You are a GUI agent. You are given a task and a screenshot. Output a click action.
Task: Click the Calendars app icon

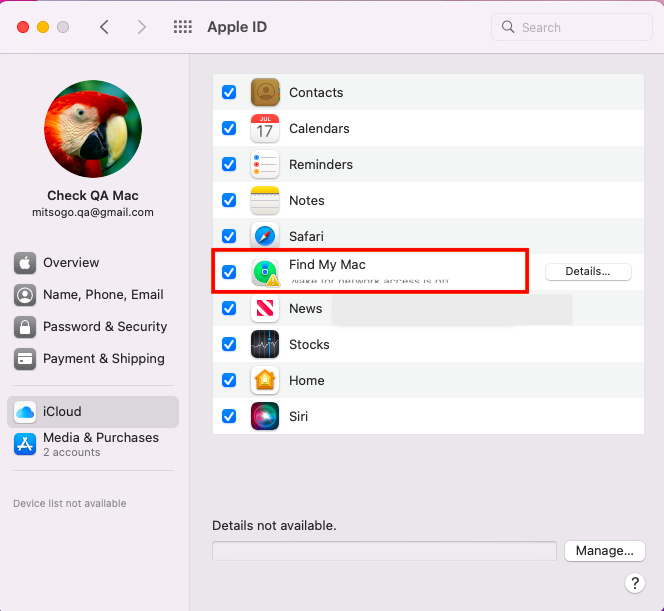[265, 128]
